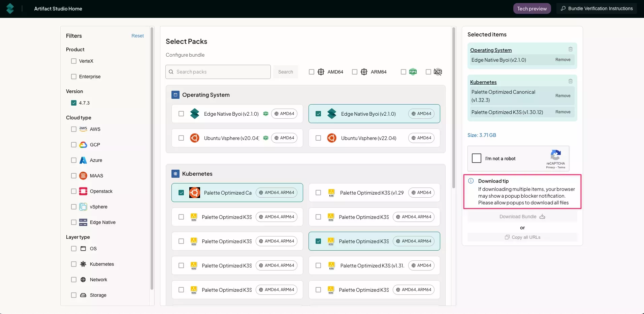The image size is (644, 314).
Task: Click the Spectro Cloud logo in header
Action: click(10, 8)
